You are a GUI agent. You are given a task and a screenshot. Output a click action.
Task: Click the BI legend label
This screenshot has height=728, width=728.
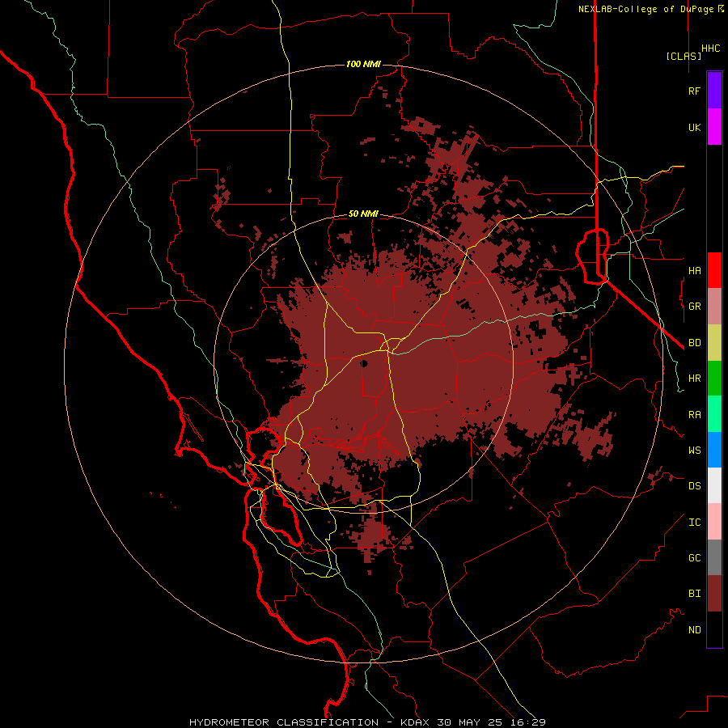(x=695, y=594)
